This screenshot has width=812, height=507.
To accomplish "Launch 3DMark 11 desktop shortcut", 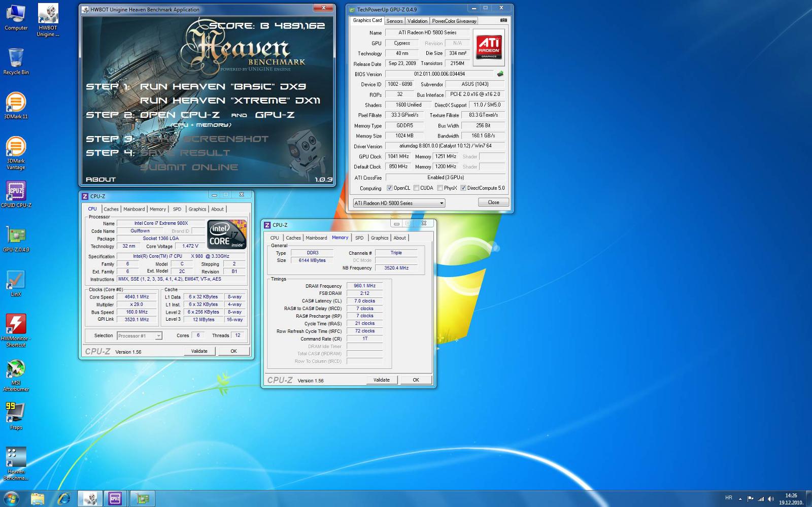I will pos(16,106).
